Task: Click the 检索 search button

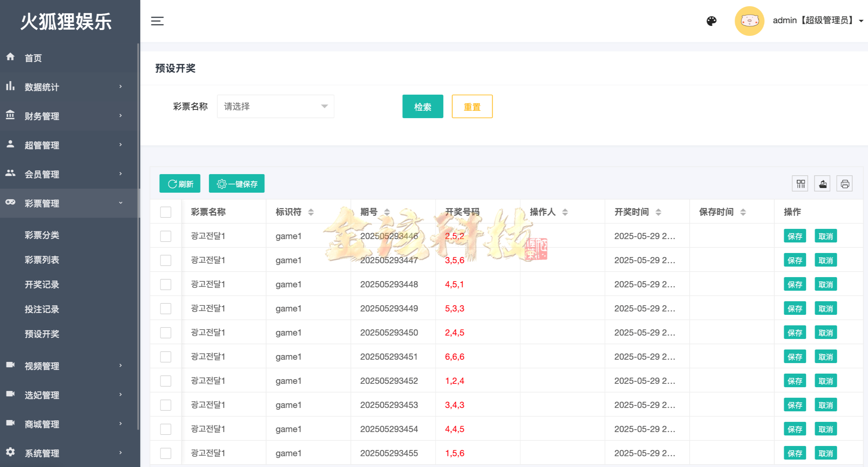Action: pos(423,107)
